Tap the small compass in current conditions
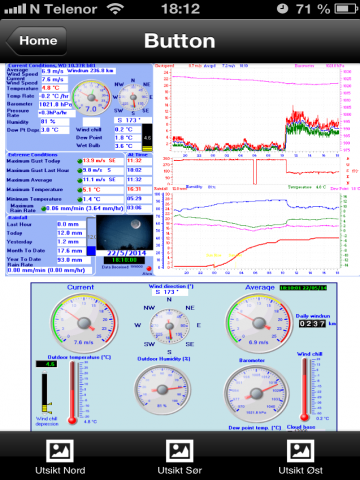Image resolution: width=360 pixels, height=480 pixels. tap(133, 97)
